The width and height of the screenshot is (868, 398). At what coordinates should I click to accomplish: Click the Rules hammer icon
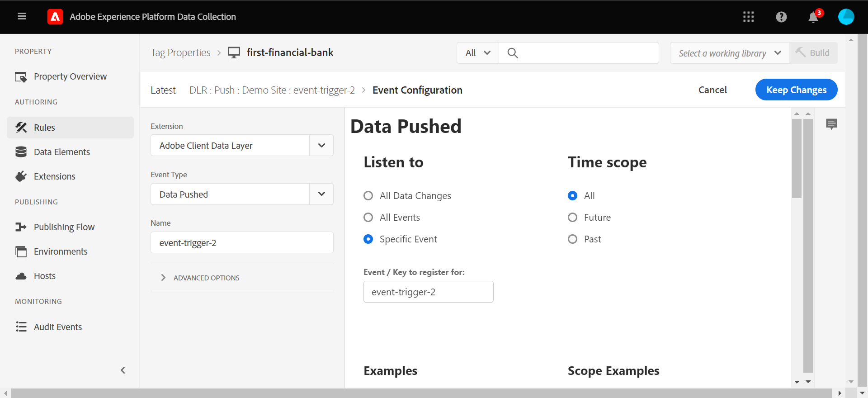tap(21, 128)
